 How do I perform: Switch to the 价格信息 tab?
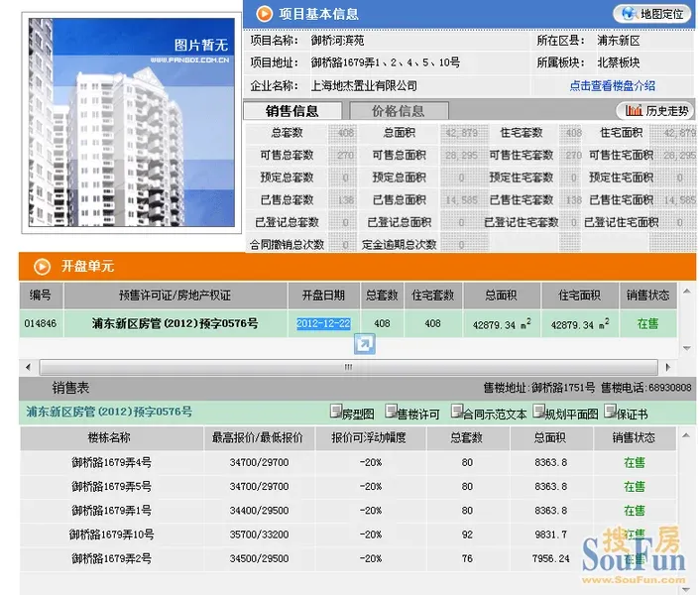point(399,111)
